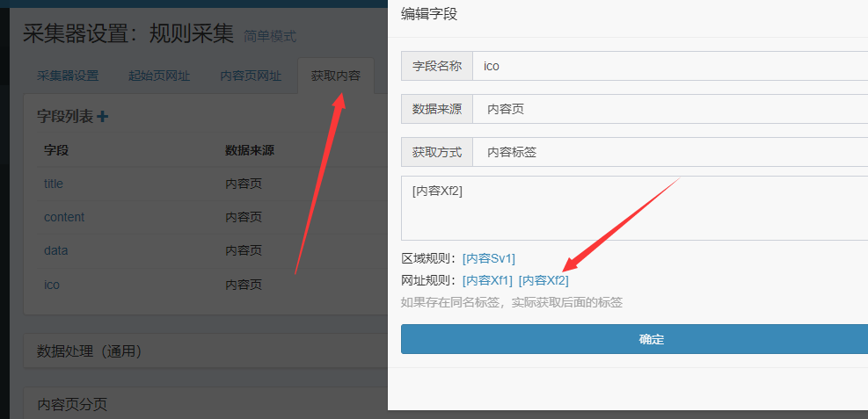Open the 数据来源 dropdown

[x=668, y=109]
